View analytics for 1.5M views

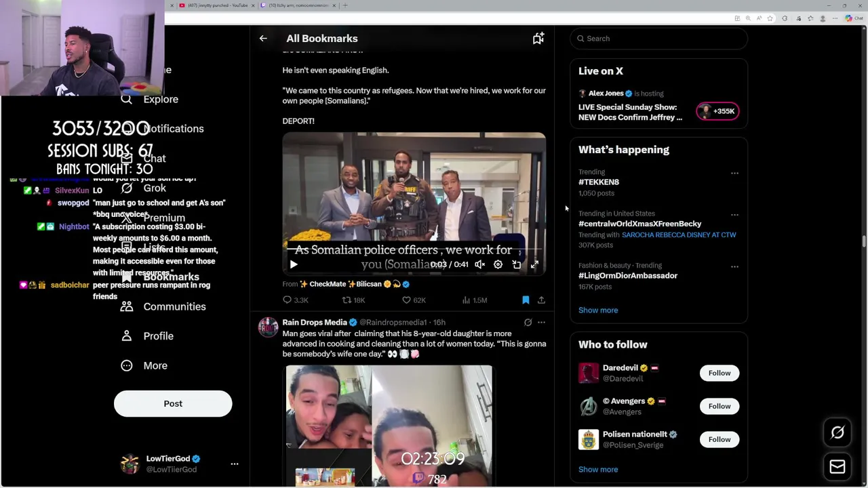tap(475, 300)
